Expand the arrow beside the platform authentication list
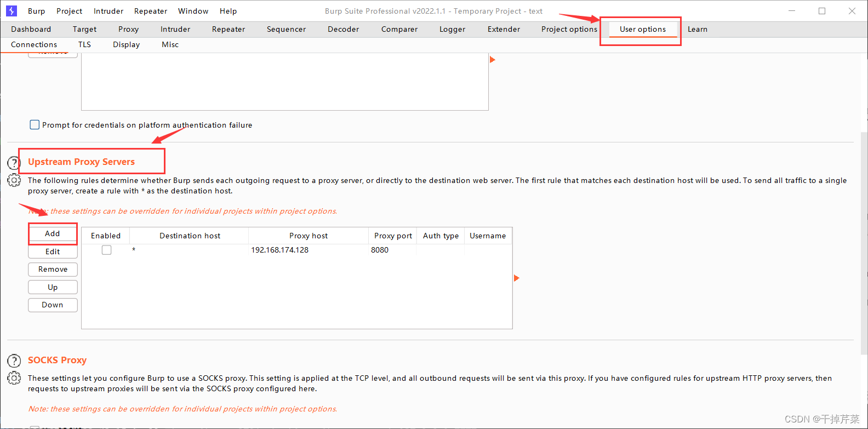This screenshot has width=868, height=429. click(492, 59)
